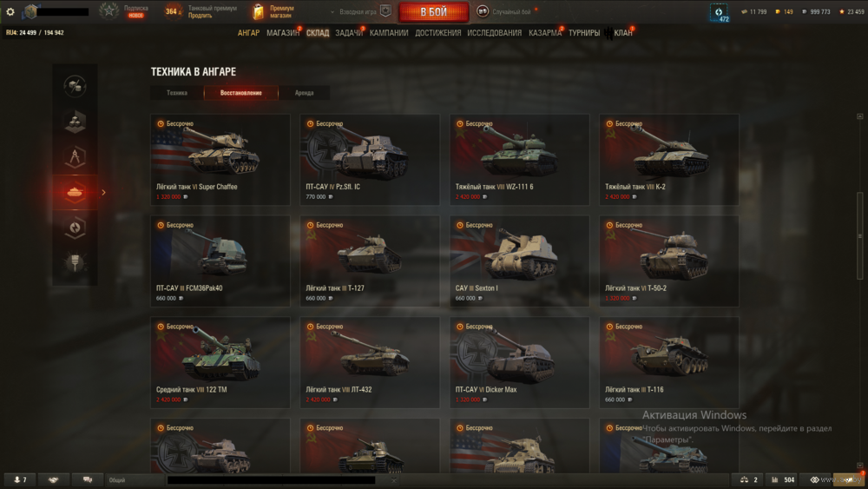Open the blueprints compass icon in sidebar
Image resolution: width=868 pixels, height=489 pixels.
pyautogui.click(x=75, y=156)
